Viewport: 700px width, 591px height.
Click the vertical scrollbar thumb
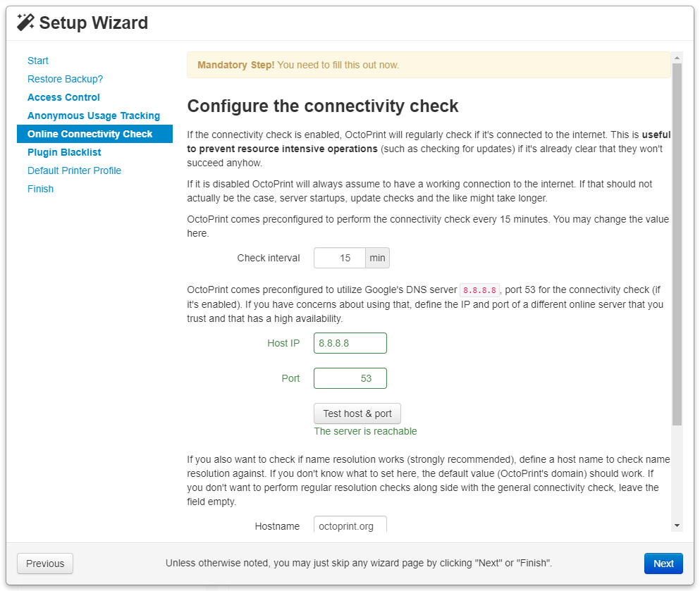coord(677,244)
